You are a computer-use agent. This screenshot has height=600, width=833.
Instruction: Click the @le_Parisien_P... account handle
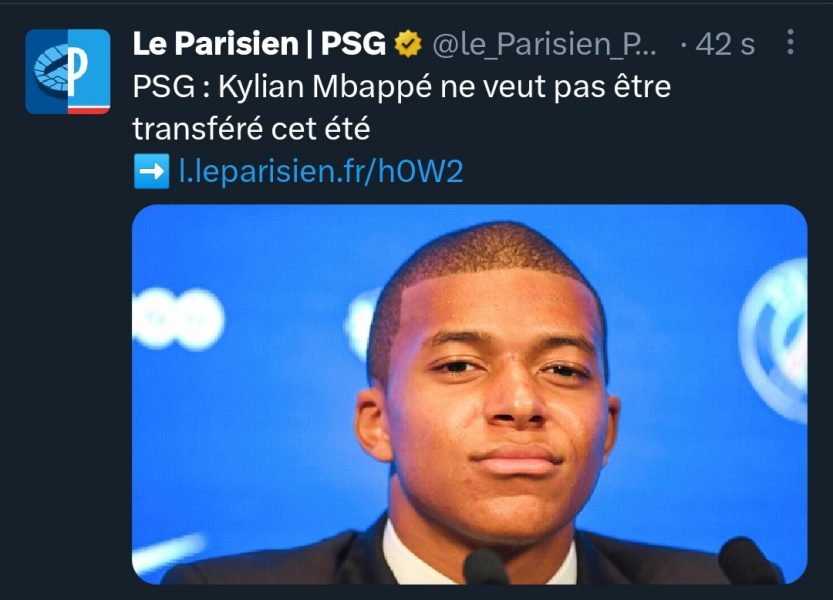click(544, 44)
